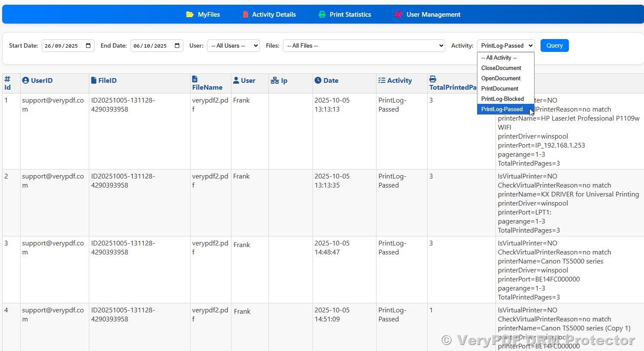This screenshot has height=351, width=644.
Task: Choose CloseDocument in the activity list
Action: click(501, 68)
